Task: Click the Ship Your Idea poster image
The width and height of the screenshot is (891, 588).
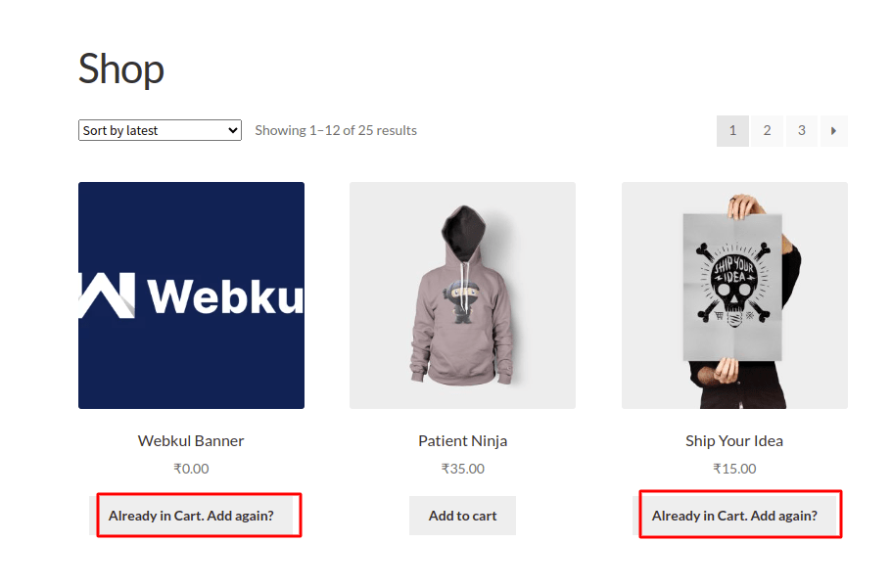Action: tap(733, 294)
